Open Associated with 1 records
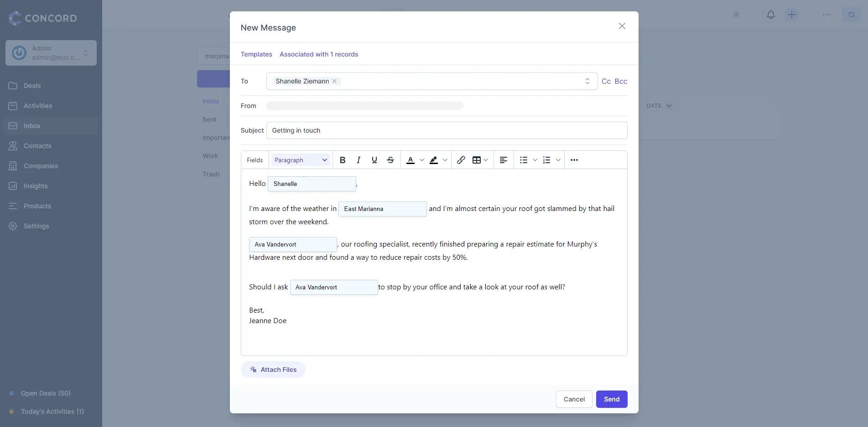Image resolution: width=868 pixels, height=427 pixels. [319, 54]
